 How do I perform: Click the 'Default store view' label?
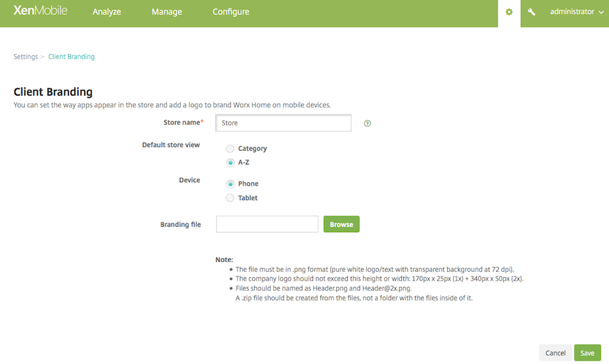[171, 145]
